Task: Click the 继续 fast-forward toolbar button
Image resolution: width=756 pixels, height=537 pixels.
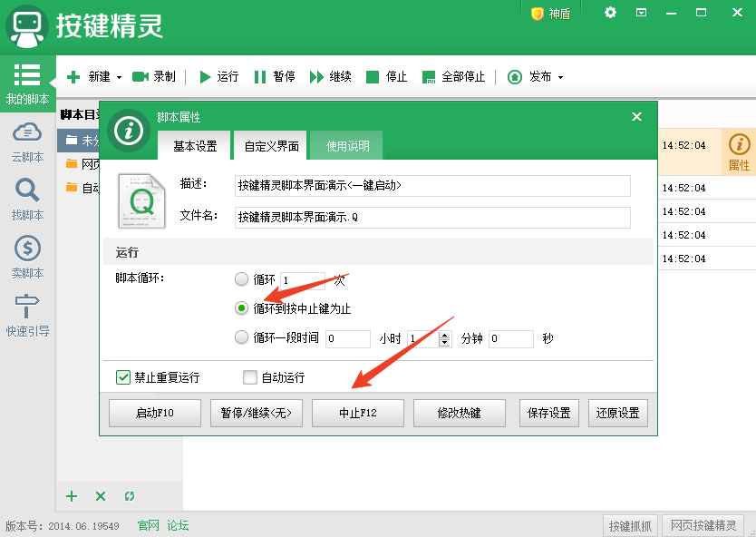Action: tap(330, 77)
